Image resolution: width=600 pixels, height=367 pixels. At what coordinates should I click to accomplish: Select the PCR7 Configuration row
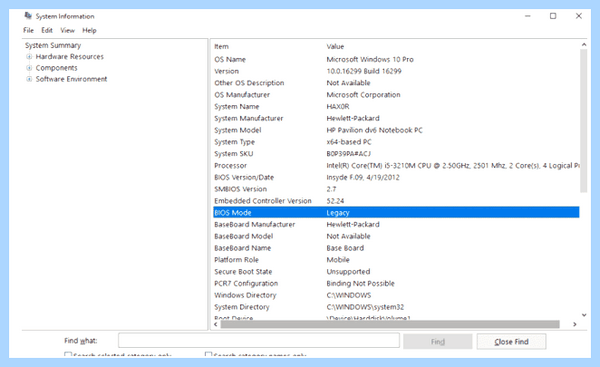pos(396,284)
